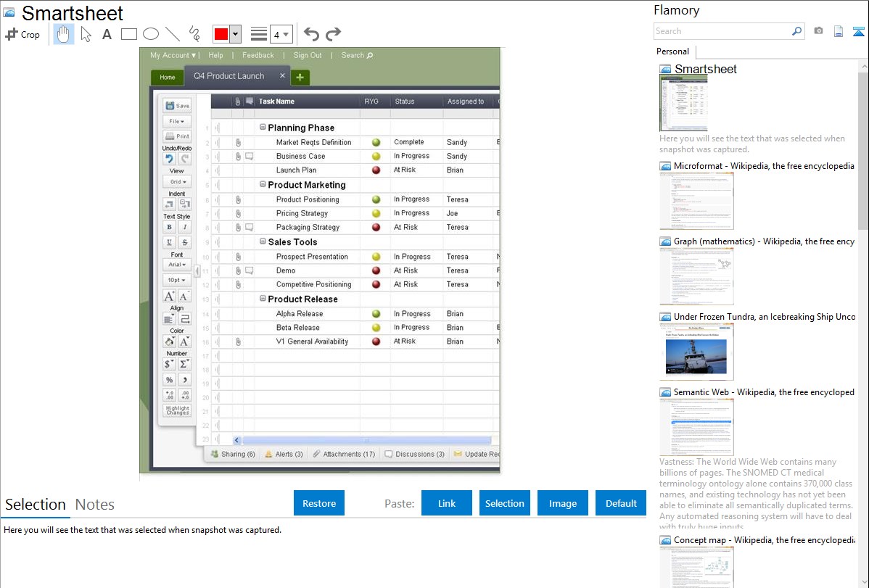Click the decrease font size A- icon
This screenshot has height=588, width=869.
coord(184,296)
